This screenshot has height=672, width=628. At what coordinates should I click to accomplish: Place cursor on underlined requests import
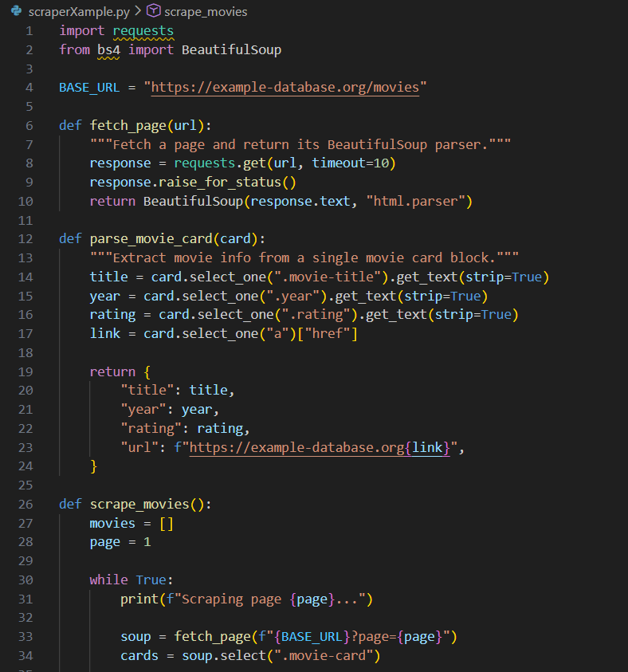coord(143,30)
